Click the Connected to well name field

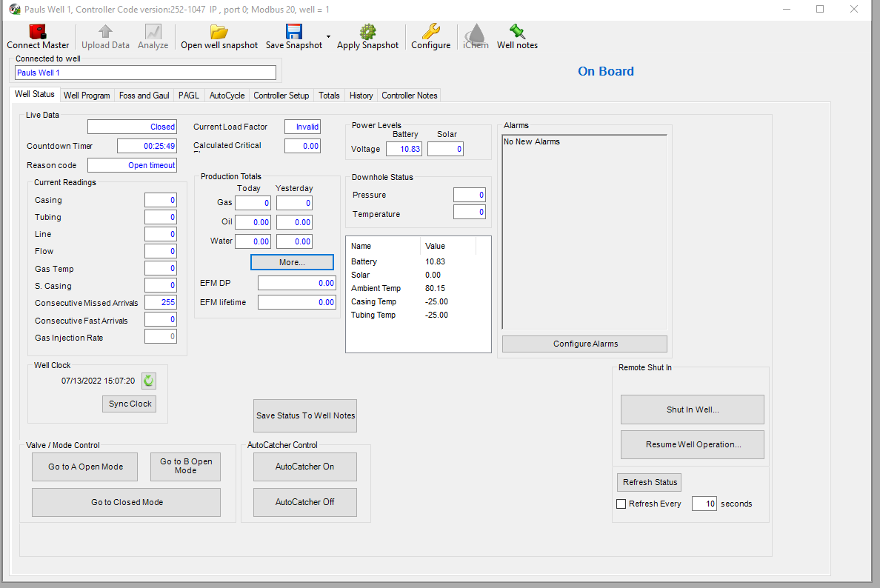pyautogui.click(x=145, y=73)
